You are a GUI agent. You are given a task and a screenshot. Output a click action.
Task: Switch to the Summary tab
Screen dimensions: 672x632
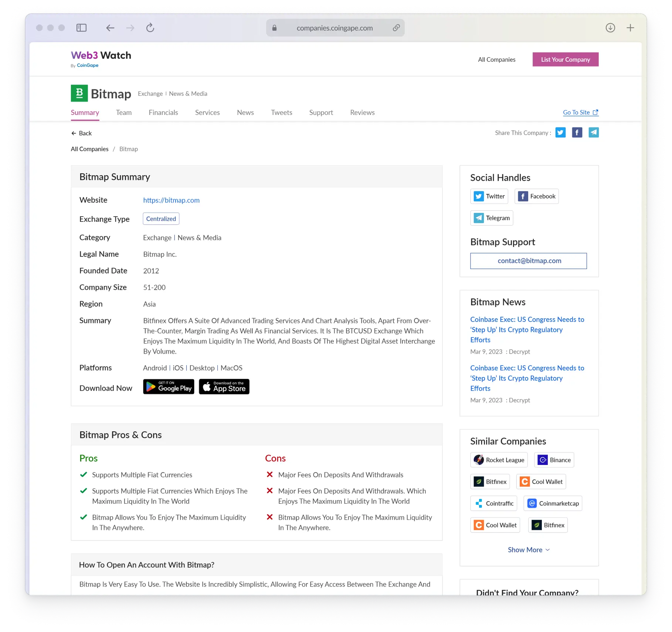pos(85,112)
